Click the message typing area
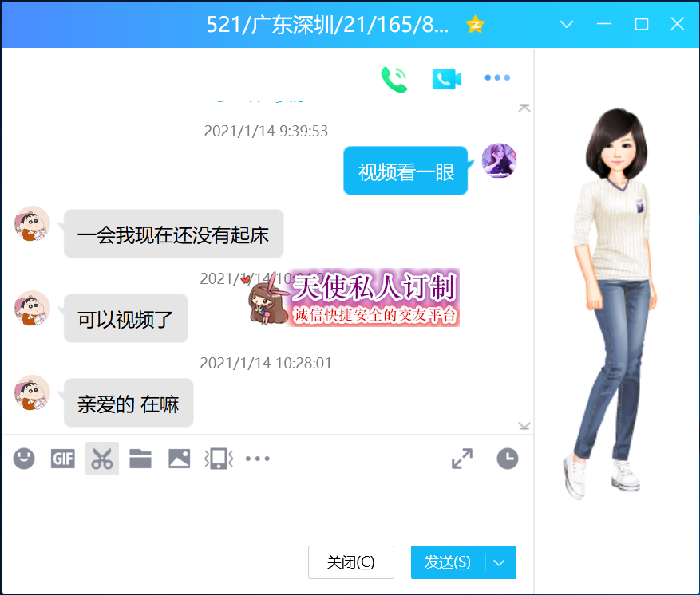The image size is (700, 595). 263,506
